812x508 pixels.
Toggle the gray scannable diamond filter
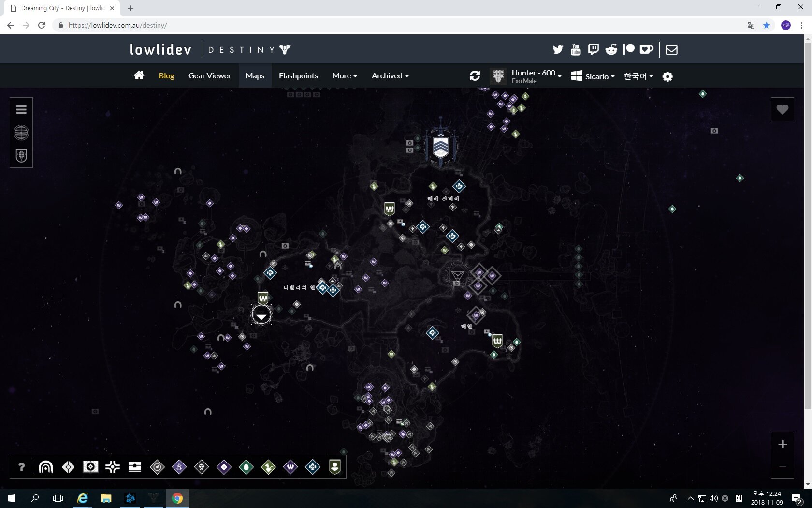[157, 467]
